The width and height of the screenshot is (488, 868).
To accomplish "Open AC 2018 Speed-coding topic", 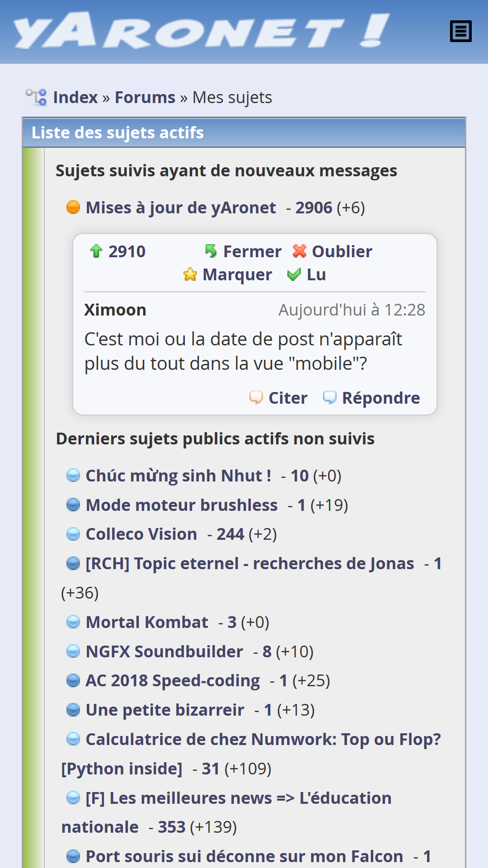I will pos(173,681).
